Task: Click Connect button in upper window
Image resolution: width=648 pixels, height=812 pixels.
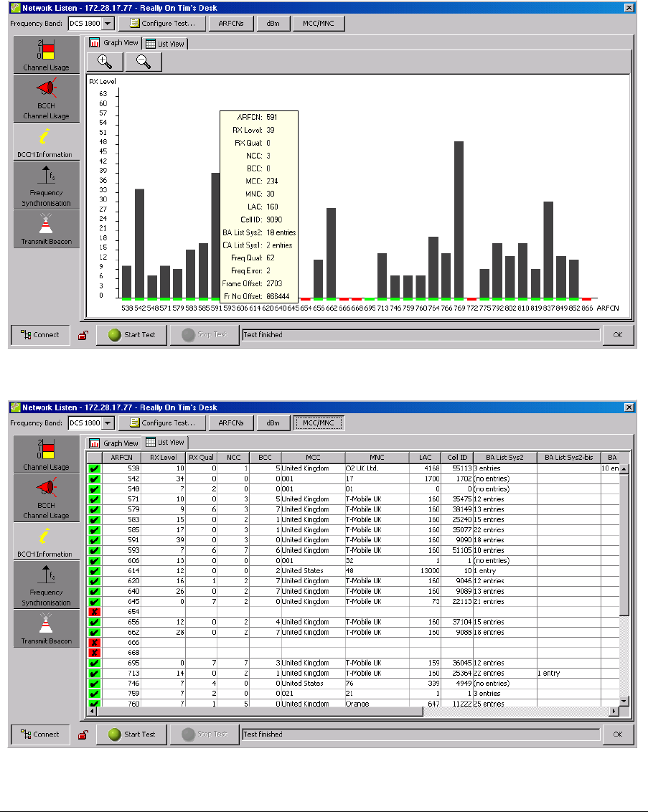Action: coord(40,335)
